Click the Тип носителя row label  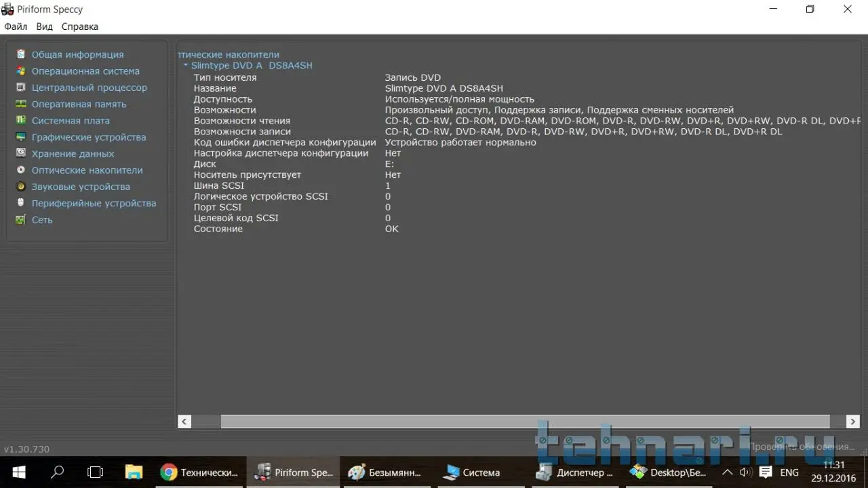point(225,77)
